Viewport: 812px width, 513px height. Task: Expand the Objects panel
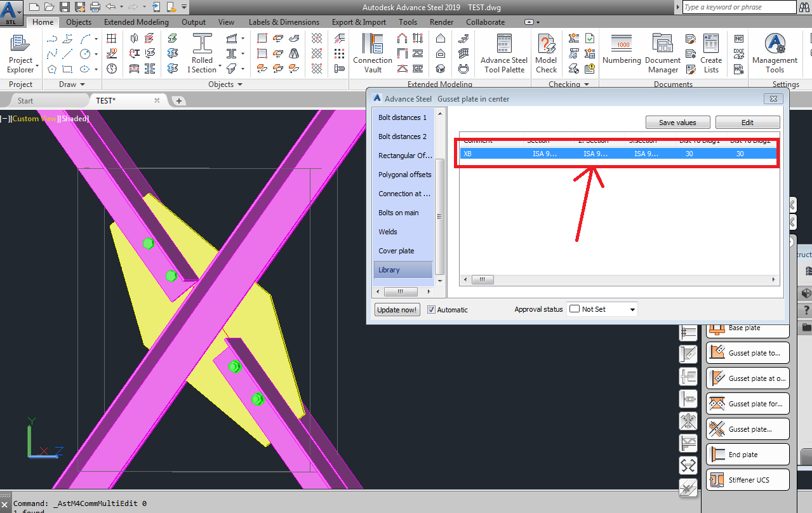coord(225,84)
